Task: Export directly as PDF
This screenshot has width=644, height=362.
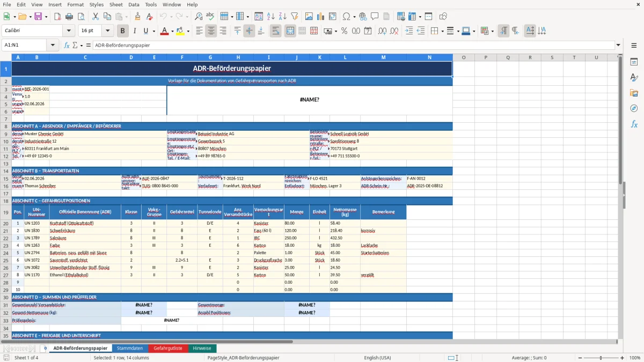Action: (57, 17)
